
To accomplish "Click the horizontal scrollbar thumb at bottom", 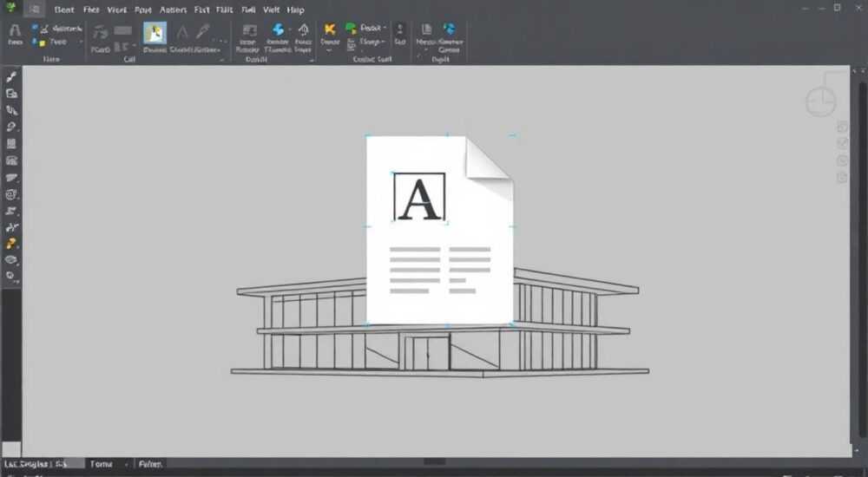I will click(435, 461).
